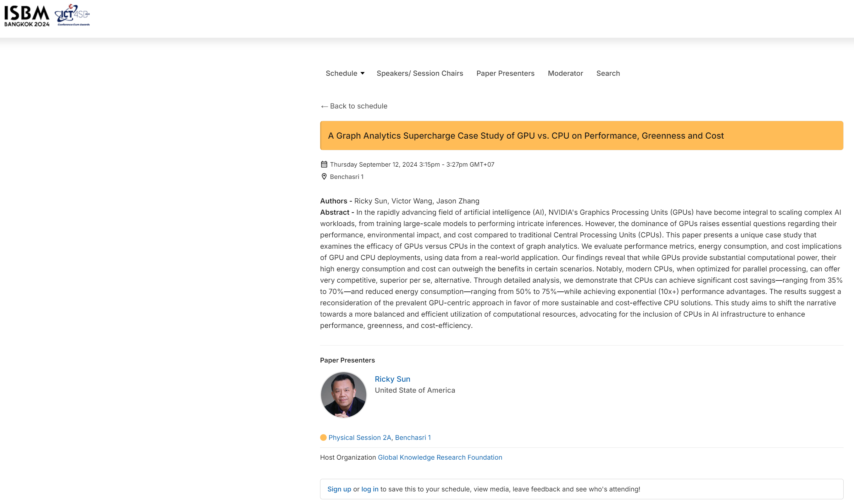The width and height of the screenshot is (854, 504).
Task: Click the orange Physical Session dot
Action: coord(323,437)
